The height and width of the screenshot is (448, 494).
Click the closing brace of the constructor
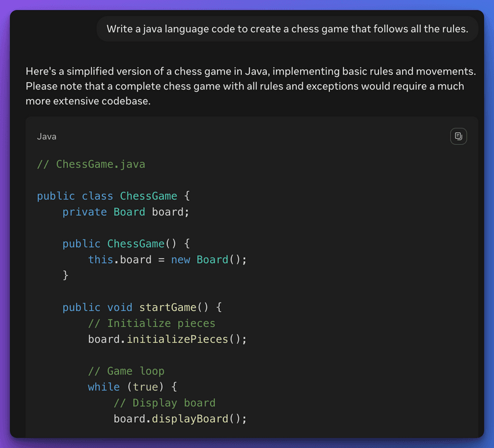click(65, 276)
